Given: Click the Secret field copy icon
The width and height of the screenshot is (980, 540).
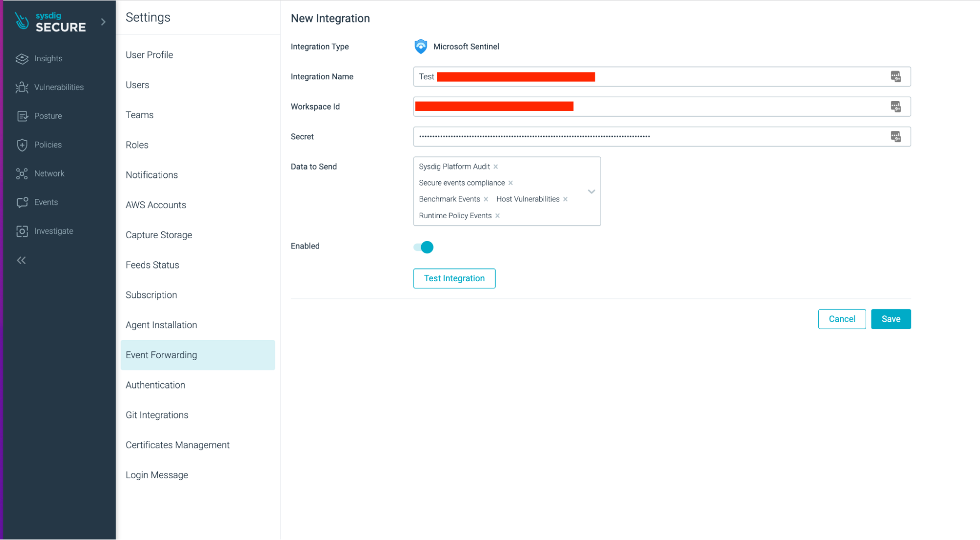Looking at the screenshot, I should tap(896, 136).
